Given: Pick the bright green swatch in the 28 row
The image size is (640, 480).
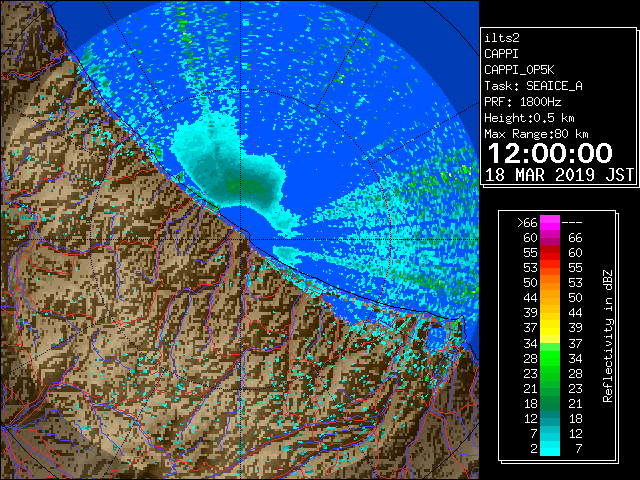Looking at the screenshot, I should pyautogui.click(x=550, y=358).
